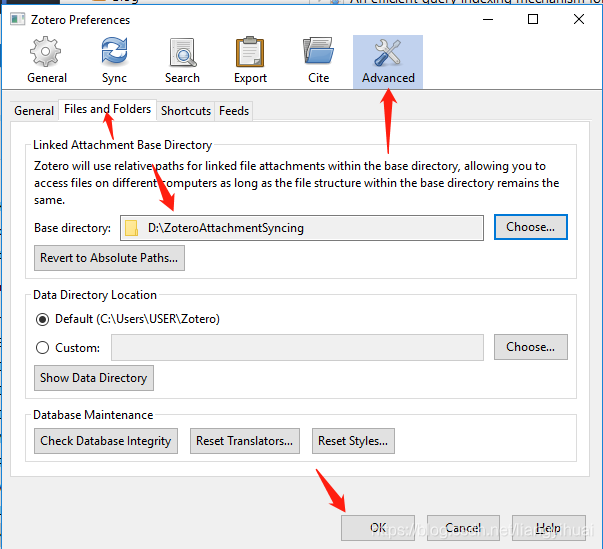
Task: Click Reset Translators button
Action: 245,441
